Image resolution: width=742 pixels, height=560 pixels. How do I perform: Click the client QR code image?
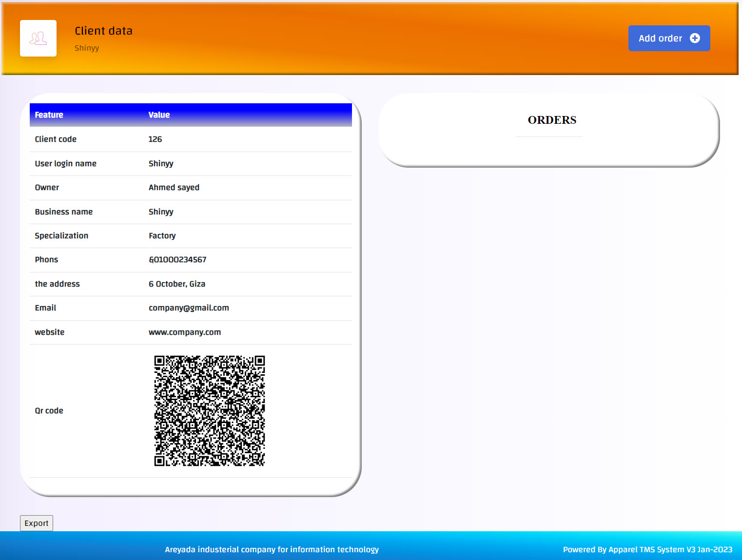(209, 410)
